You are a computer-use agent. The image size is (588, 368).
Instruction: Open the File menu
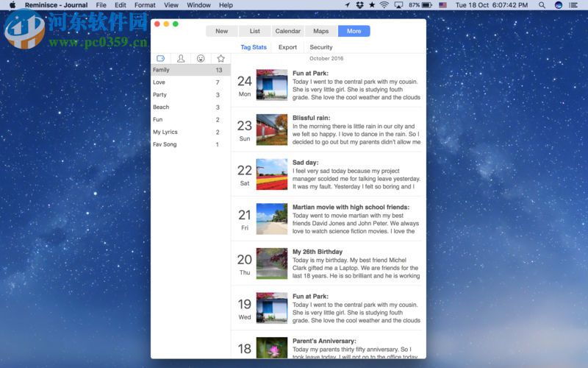point(101,5)
